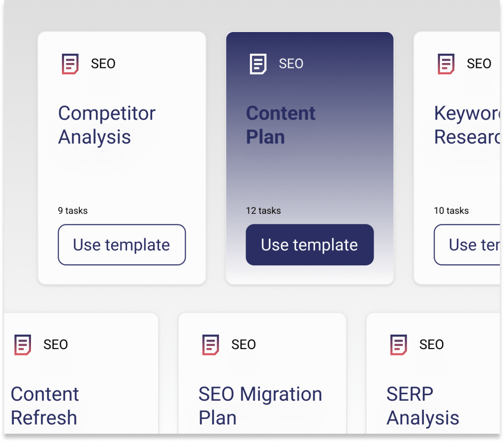The width and height of the screenshot is (504, 442).
Task: Click the 9 tasks label on Competitor Analysis
Action: (72, 211)
